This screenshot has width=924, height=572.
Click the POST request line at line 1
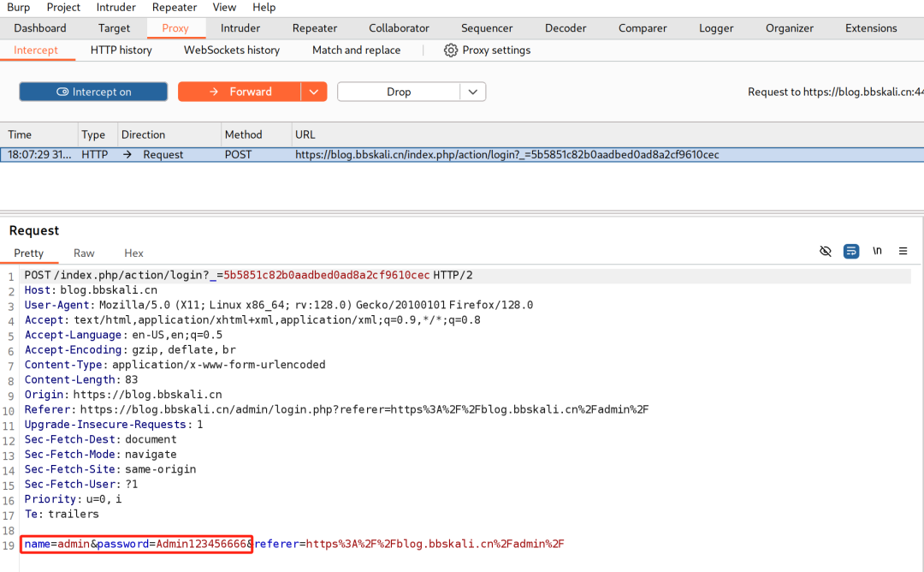248,276
